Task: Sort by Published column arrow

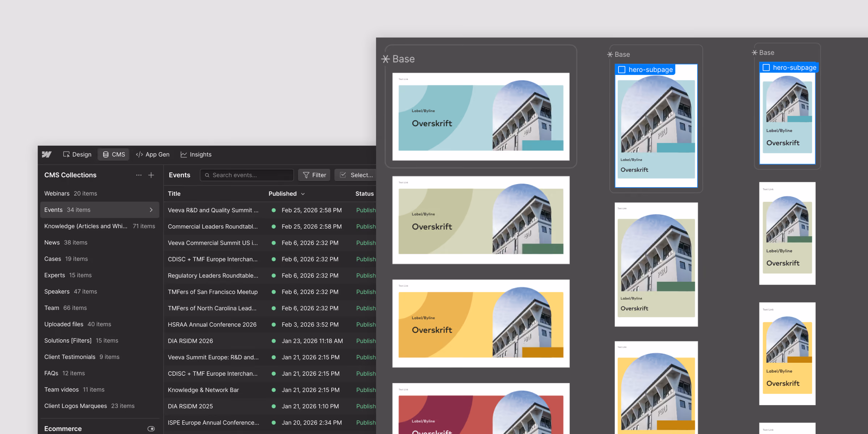Action: [303, 194]
